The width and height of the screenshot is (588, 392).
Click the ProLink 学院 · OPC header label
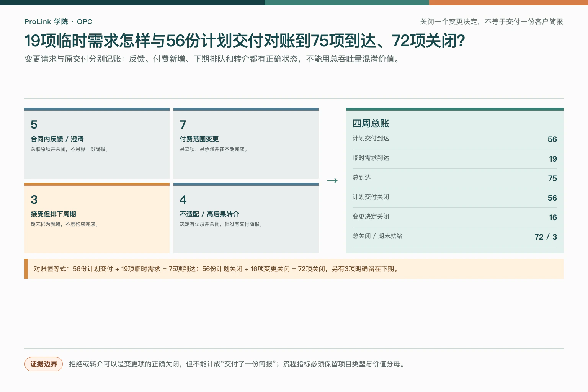click(58, 22)
